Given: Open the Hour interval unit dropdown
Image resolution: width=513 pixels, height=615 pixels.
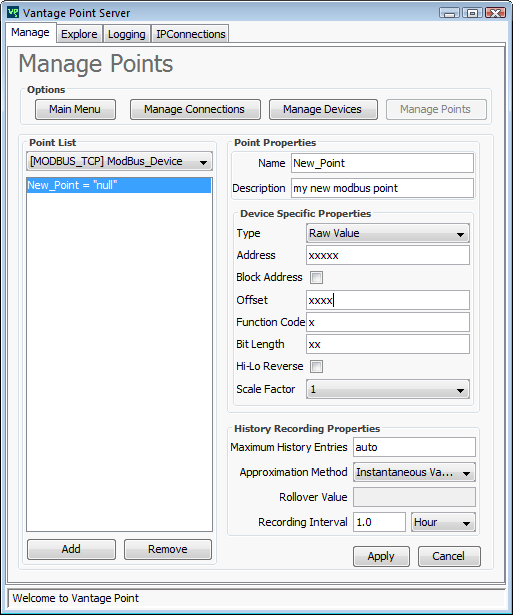Looking at the screenshot, I should 443,522.
